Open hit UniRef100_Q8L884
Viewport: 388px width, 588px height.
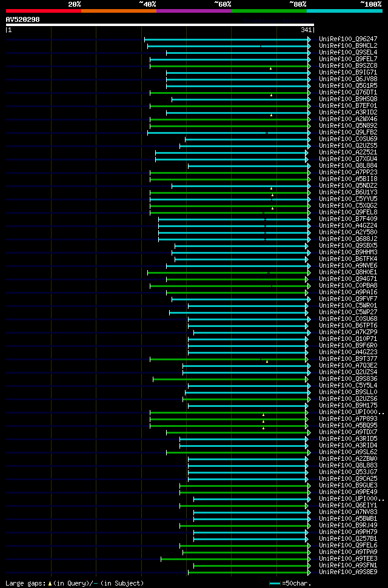click(348, 166)
